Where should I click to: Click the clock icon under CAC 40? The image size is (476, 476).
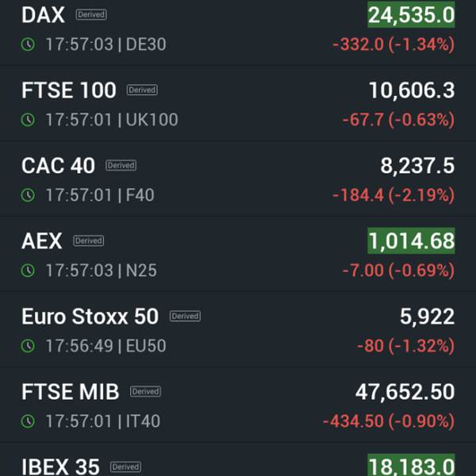pos(29,195)
